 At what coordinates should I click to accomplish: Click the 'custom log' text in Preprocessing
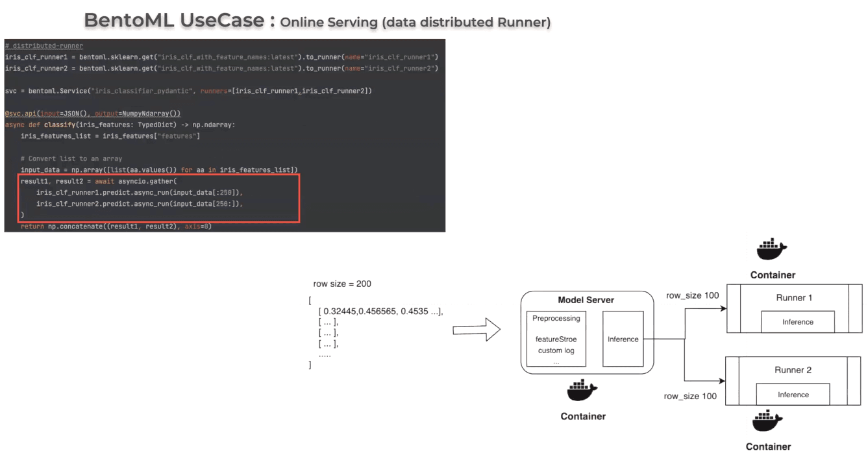click(556, 350)
